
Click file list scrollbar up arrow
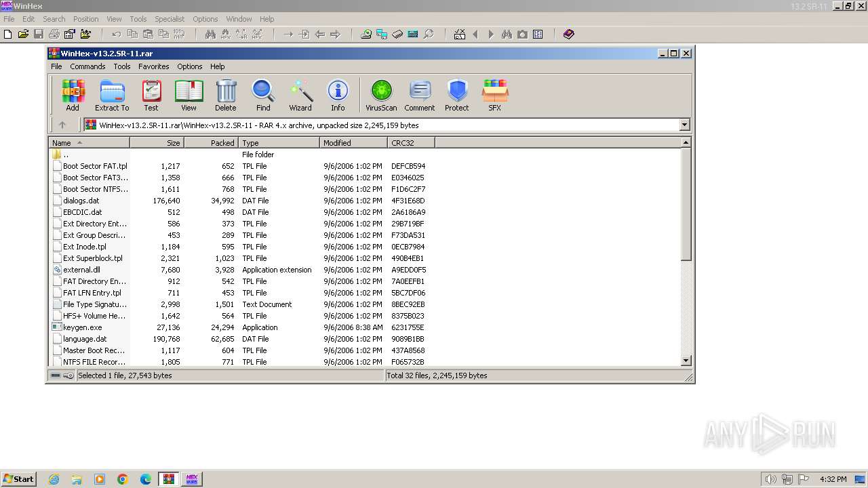(x=686, y=143)
